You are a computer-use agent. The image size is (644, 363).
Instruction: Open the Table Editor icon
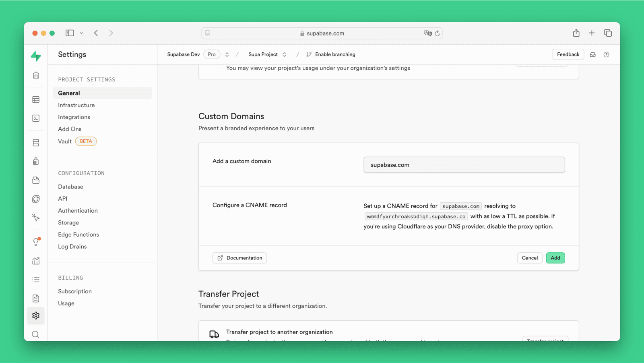click(36, 100)
